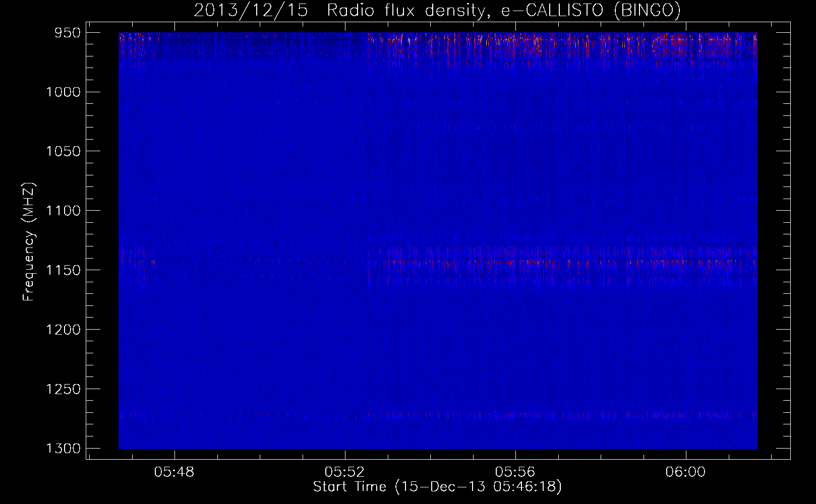The width and height of the screenshot is (816, 504).
Task: Click the plot title '2013/12/15 Radio flux density'
Action: (x=342, y=11)
